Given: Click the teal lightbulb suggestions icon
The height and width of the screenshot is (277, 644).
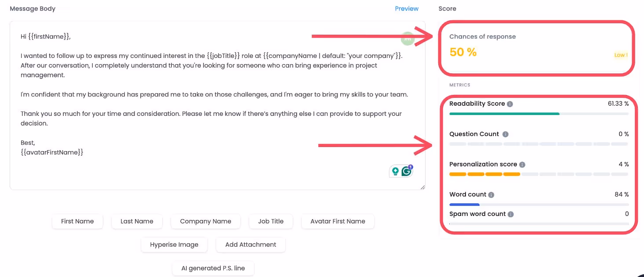Looking at the screenshot, I should (395, 171).
